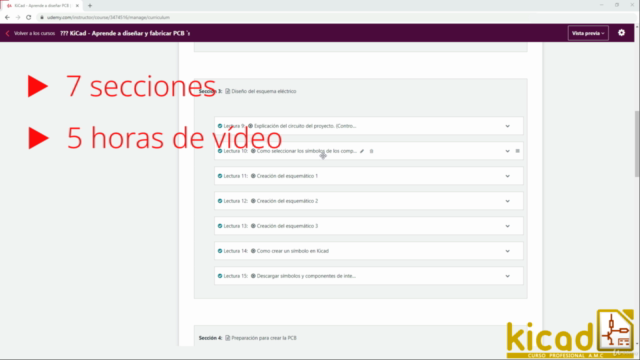Click the Lectura 10 reorder handle
The width and height of the screenshot is (640, 360).
518,151
